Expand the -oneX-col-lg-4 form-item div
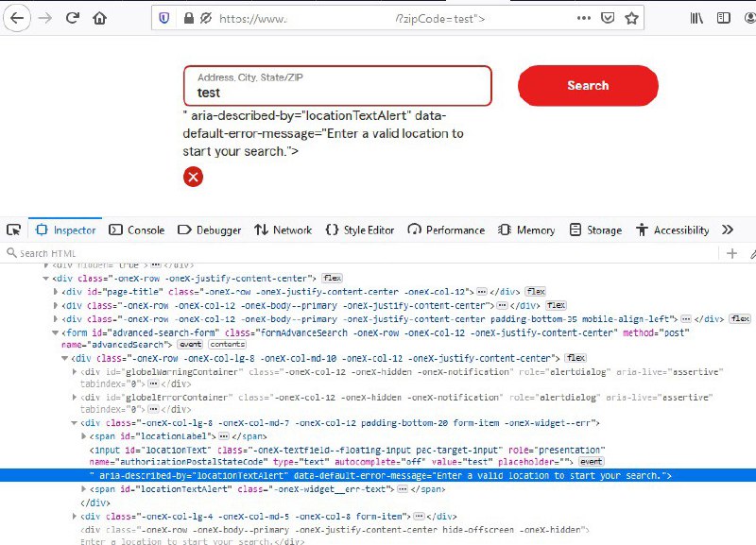Image resolution: width=756 pixels, height=545 pixels. tap(75, 517)
